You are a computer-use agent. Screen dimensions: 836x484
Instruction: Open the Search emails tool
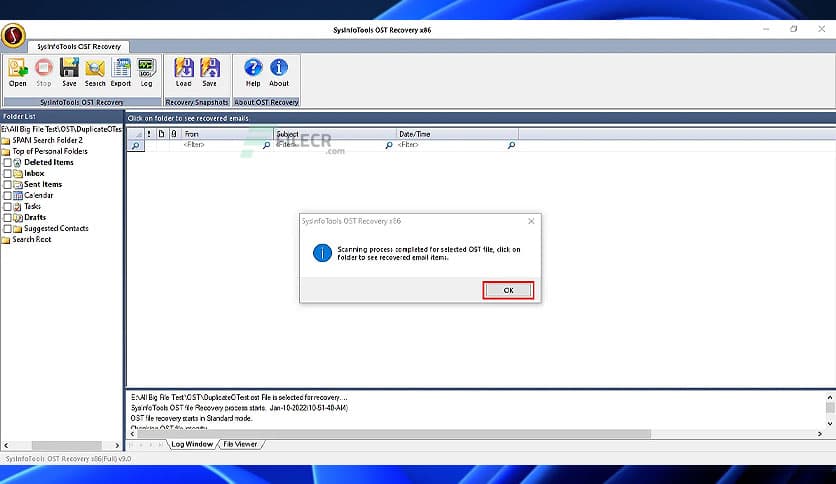(95, 72)
